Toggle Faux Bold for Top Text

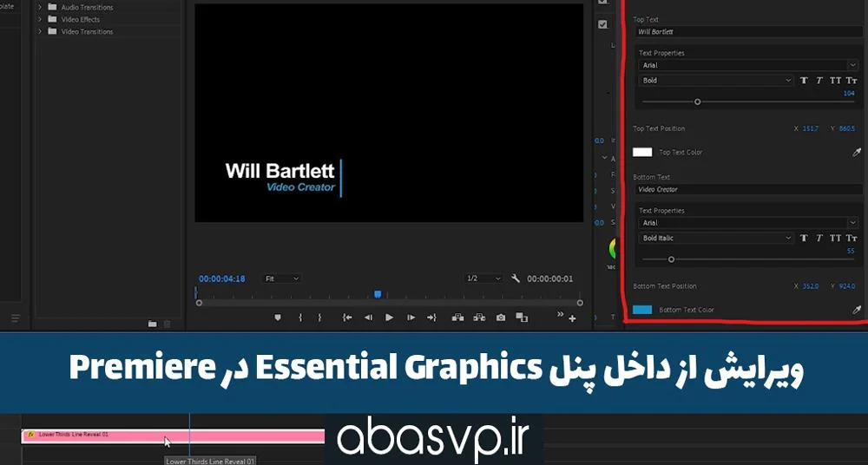(804, 81)
